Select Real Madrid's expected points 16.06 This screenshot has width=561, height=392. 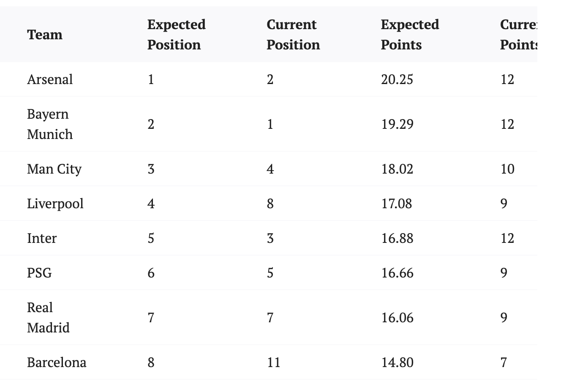[x=397, y=318]
